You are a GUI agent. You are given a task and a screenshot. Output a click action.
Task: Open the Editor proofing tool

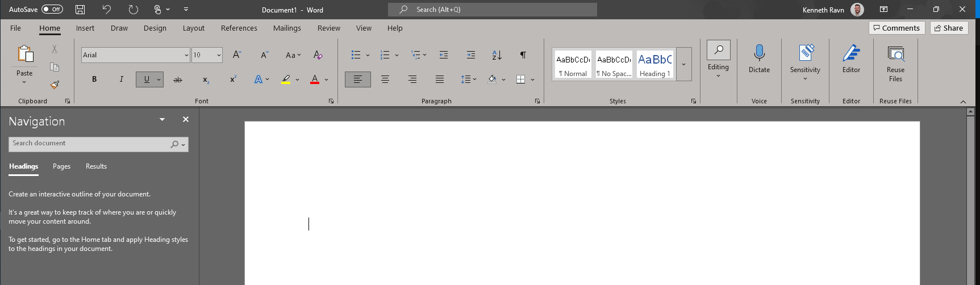[851, 59]
